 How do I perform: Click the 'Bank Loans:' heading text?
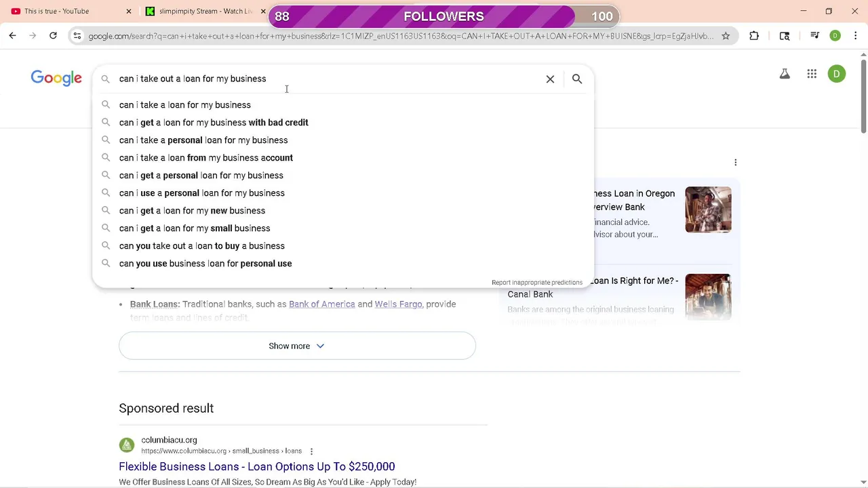[x=155, y=304]
